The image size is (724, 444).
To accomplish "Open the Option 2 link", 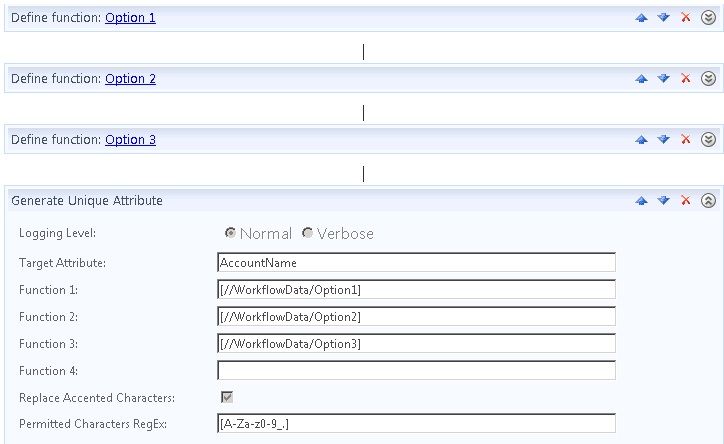I will tap(130, 78).
